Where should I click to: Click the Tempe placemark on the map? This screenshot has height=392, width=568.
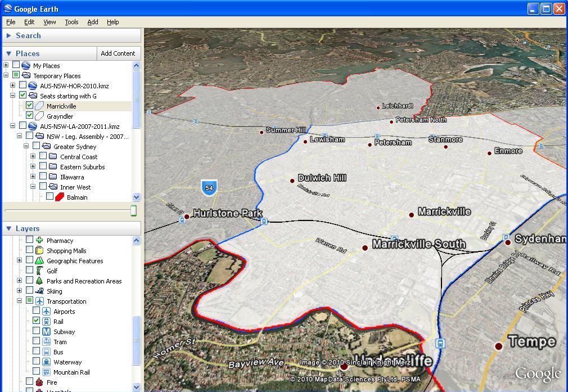[499, 346]
